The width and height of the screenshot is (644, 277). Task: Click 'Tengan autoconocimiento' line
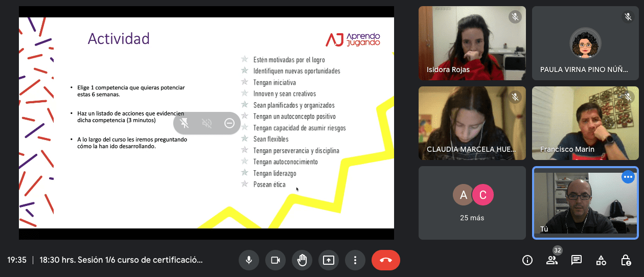[x=285, y=161]
